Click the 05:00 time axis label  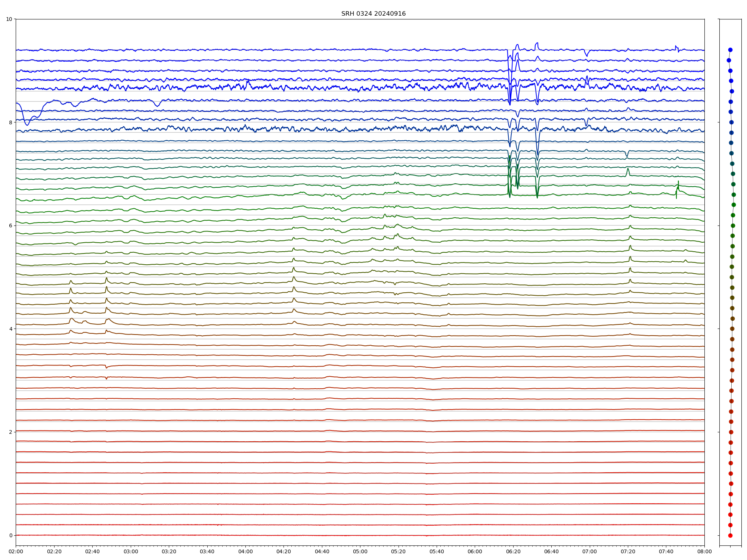(360, 551)
